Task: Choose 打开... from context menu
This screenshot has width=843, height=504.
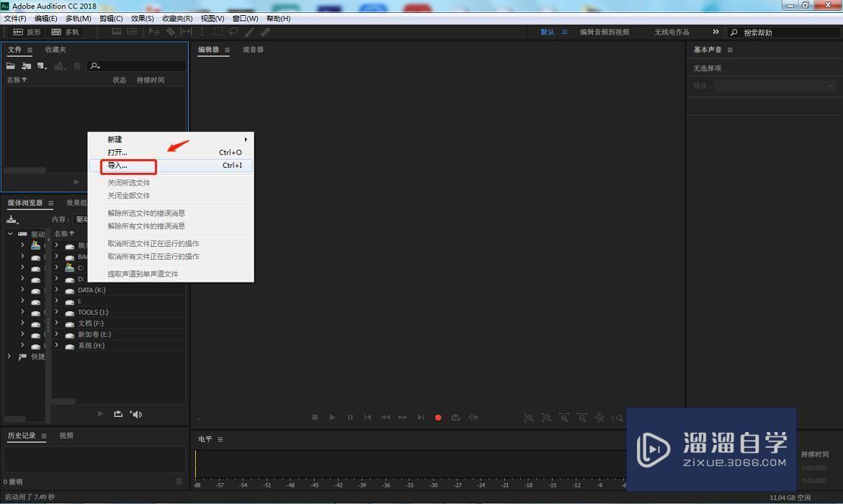Action: [171, 152]
